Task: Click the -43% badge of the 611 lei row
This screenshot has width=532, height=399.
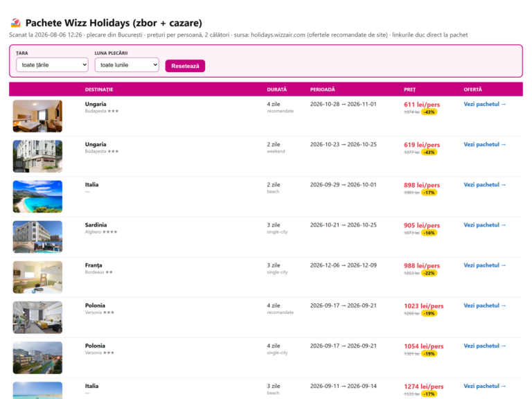Action: click(429, 112)
